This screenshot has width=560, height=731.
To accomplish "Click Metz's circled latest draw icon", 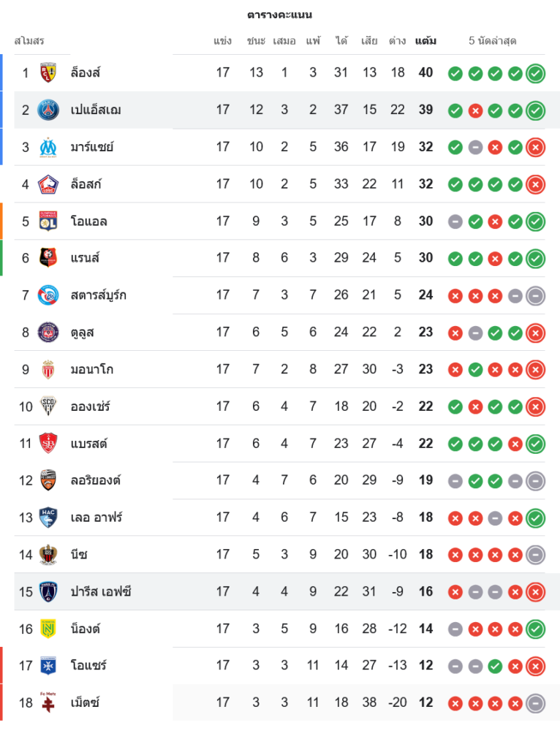I will coord(536,703).
